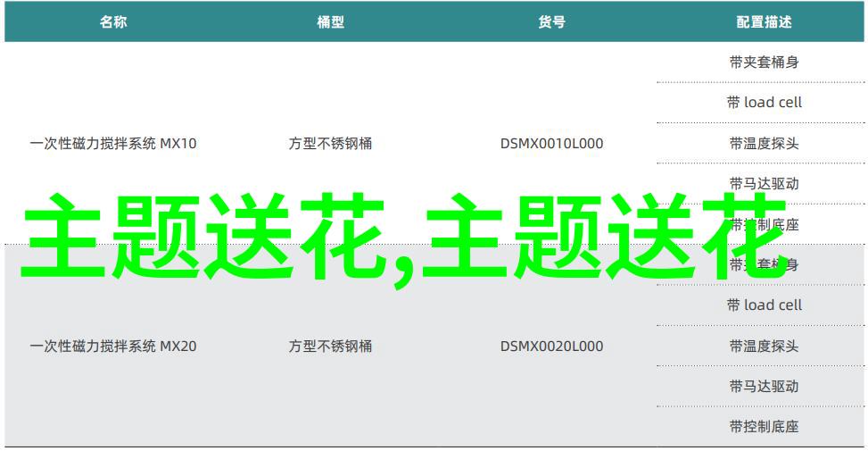The width and height of the screenshot is (868, 451).
Task: Select 带控制底座 in the MX20 configuration
Action: coord(764,427)
